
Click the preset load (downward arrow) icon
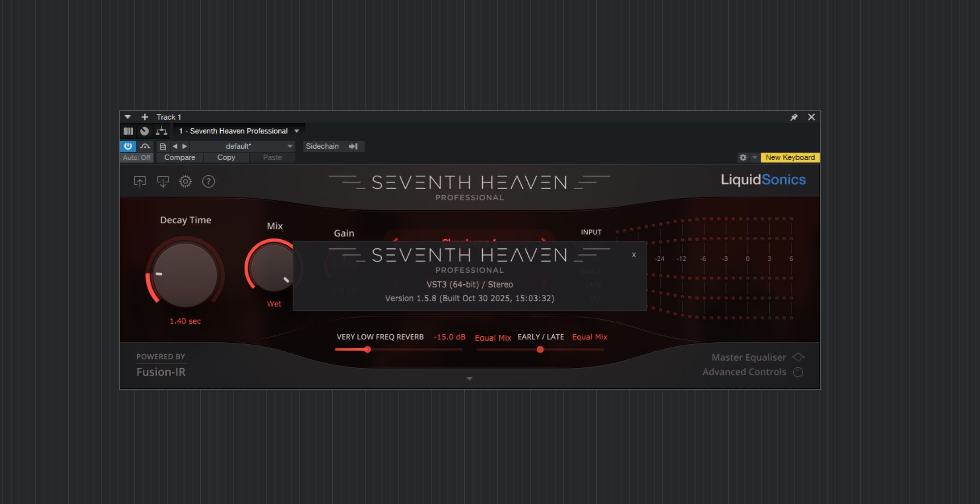[162, 182]
